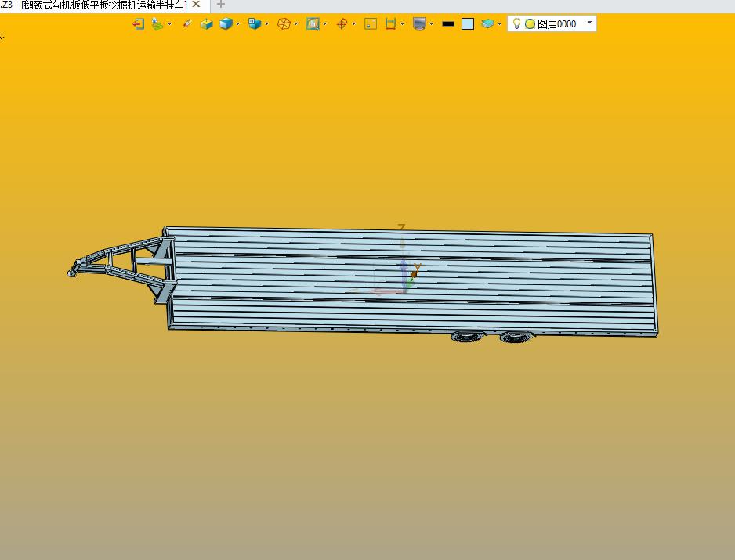Click the Y axis label of the triad
This screenshot has height=560, width=735.
pyautogui.click(x=417, y=266)
